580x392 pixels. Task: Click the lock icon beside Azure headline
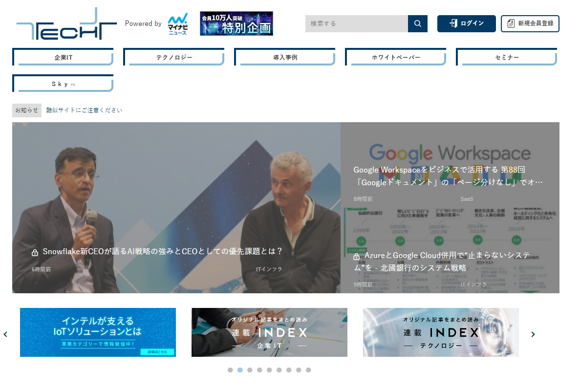(x=356, y=256)
